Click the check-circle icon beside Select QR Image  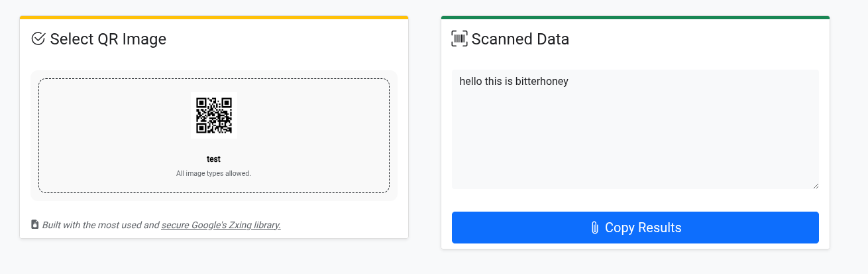pyautogui.click(x=38, y=39)
